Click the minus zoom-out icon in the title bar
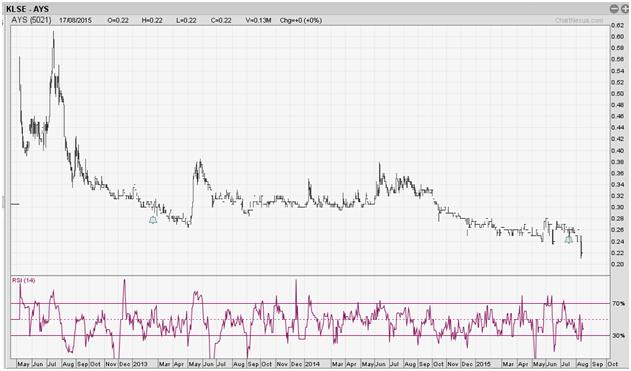This screenshot has width=631, height=371. point(614,8)
